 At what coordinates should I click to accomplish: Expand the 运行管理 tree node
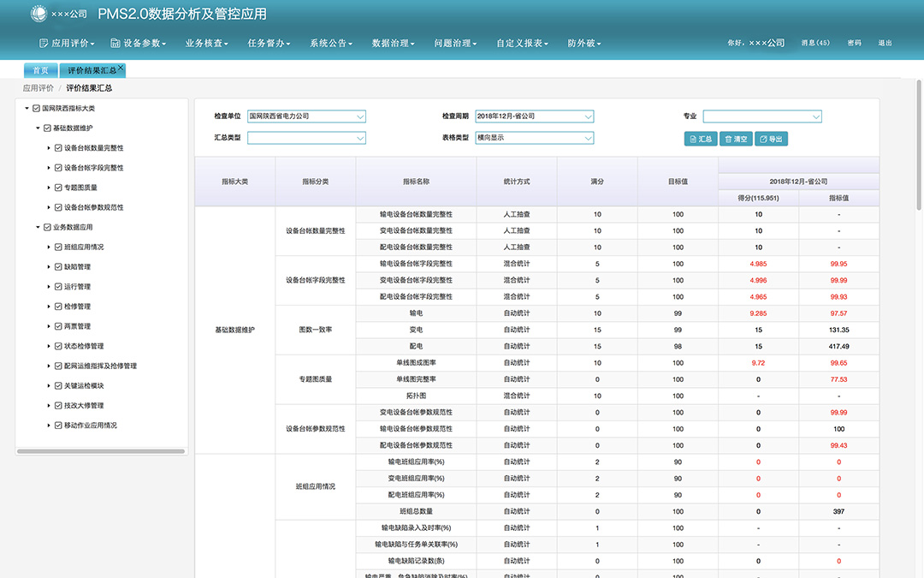tap(49, 287)
